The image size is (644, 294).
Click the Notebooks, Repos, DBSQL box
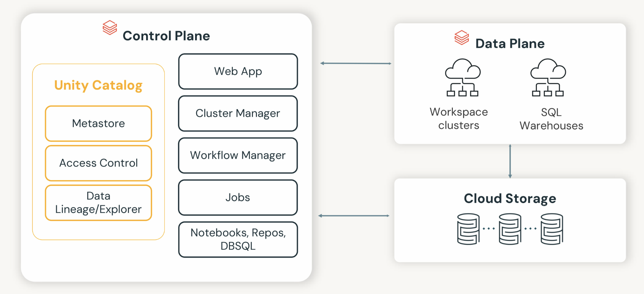[x=238, y=239]
